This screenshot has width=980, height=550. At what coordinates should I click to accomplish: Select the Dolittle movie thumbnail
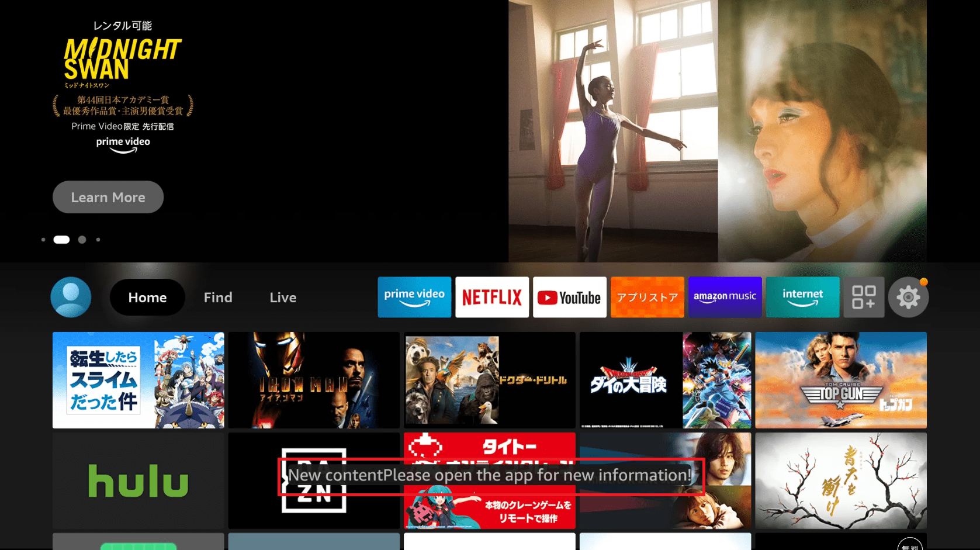click(x=489, y=380)
